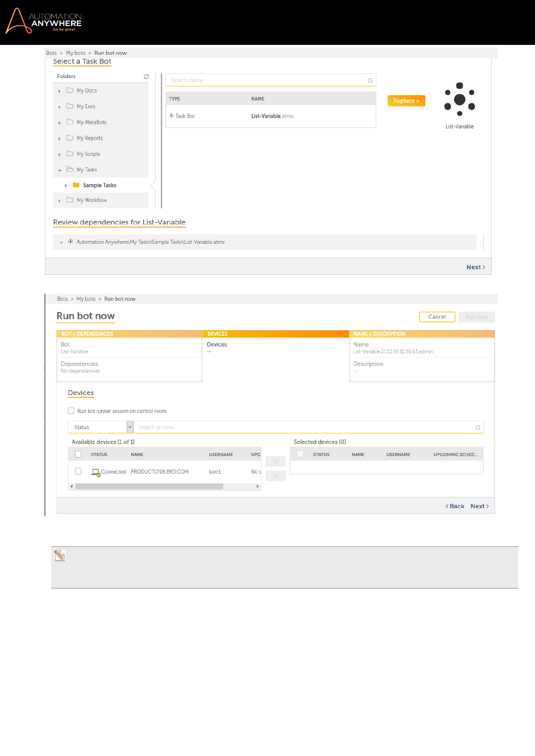Click the botr1 username cell

pos(215,472)
